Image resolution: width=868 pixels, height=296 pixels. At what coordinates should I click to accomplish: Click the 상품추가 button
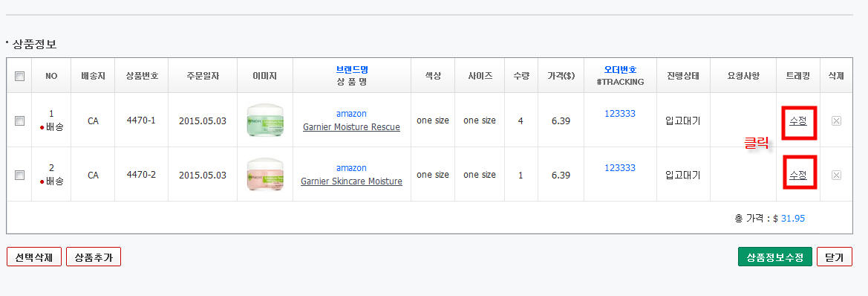point(94,257)
